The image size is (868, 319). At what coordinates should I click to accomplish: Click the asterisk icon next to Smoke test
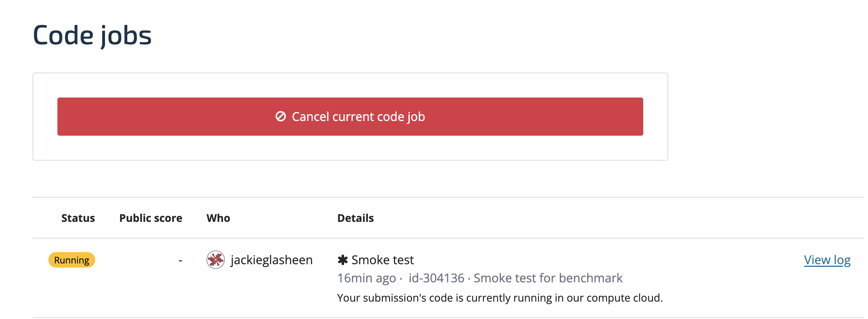tap(342, 260)
